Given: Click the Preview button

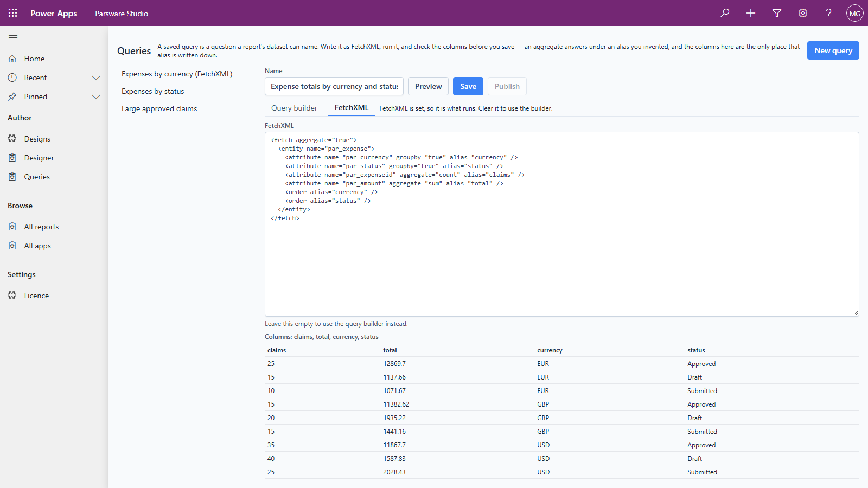Looking at the screenshot, I should 428,86.
